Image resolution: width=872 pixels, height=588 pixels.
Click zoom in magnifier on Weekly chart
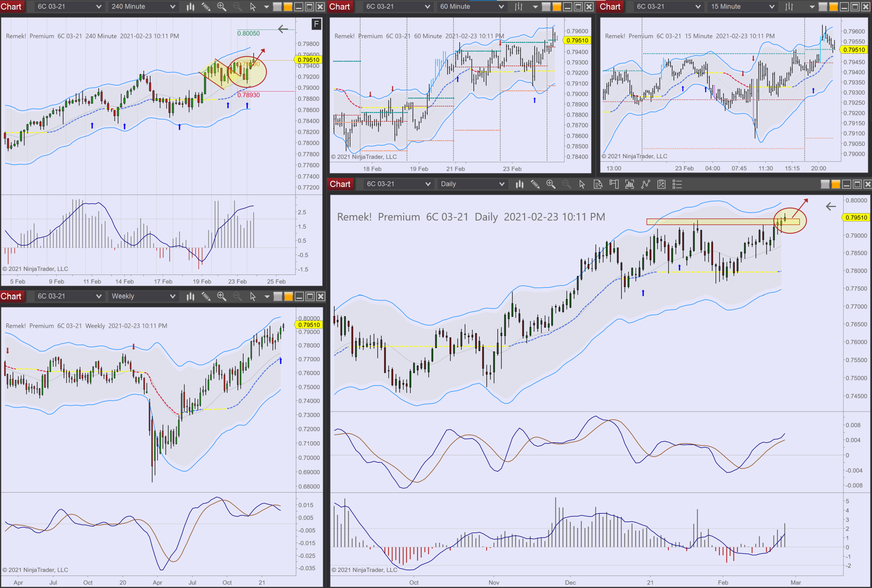click(221, 296)
